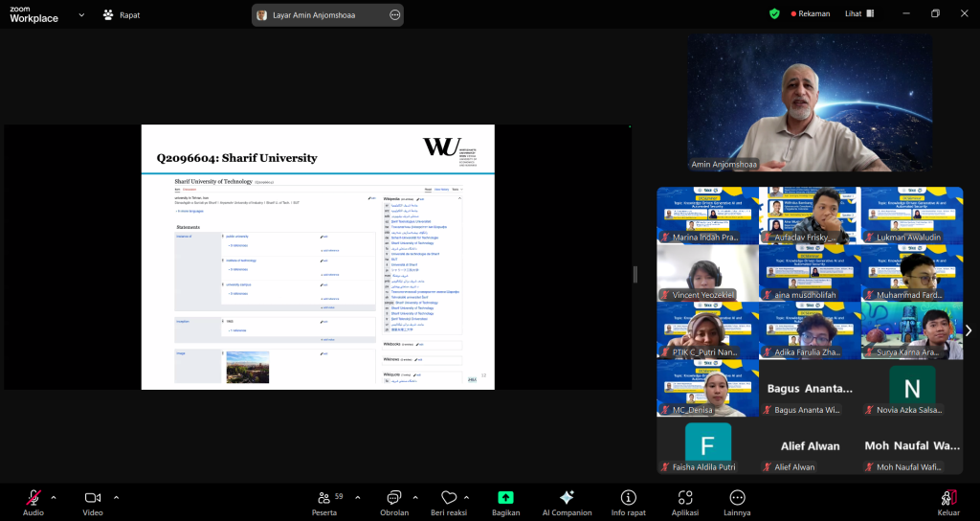This screenshot has width=980, height=521.
Task: Minimize the Zoom meeting window
Action: pos(906,13)
